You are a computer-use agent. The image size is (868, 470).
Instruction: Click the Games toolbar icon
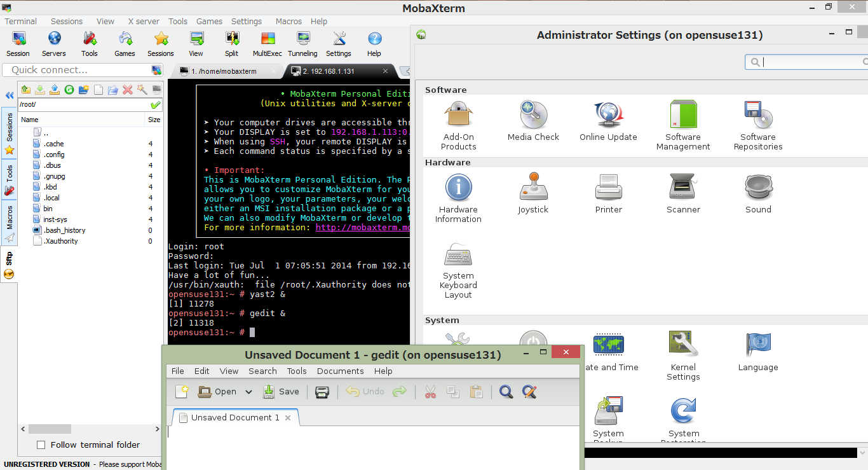125,44
